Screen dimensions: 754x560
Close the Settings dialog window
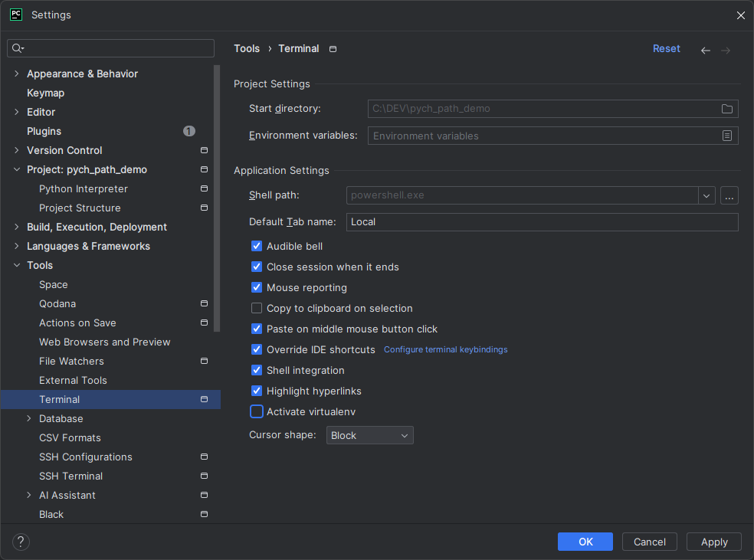[740, 15]
